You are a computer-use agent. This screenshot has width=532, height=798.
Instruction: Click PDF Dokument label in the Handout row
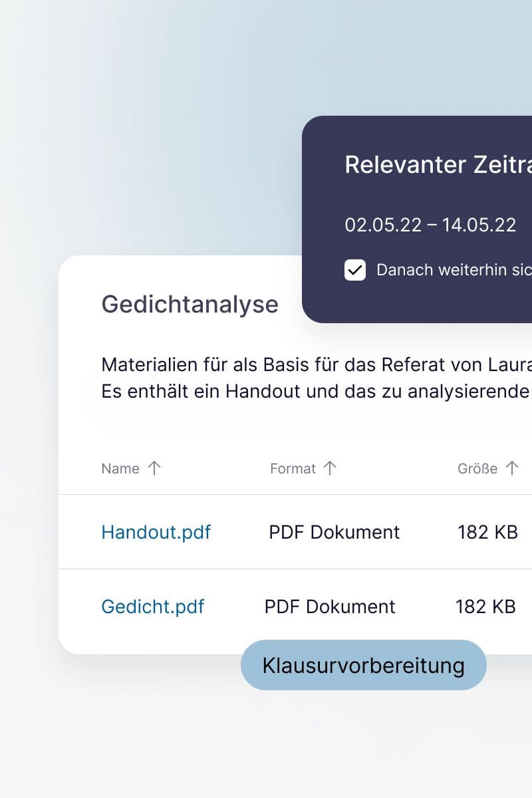tap(334, 532)
